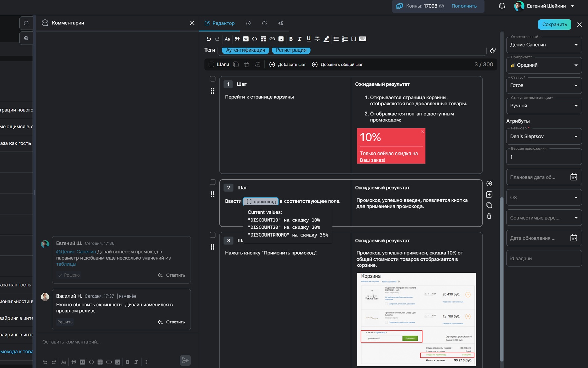The image size is (588, 368).
Task: Open the history tab icon
Action: pos(248,23)
